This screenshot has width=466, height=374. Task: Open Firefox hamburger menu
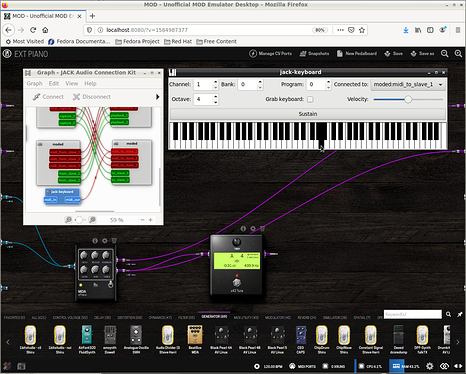pos(458,30)
